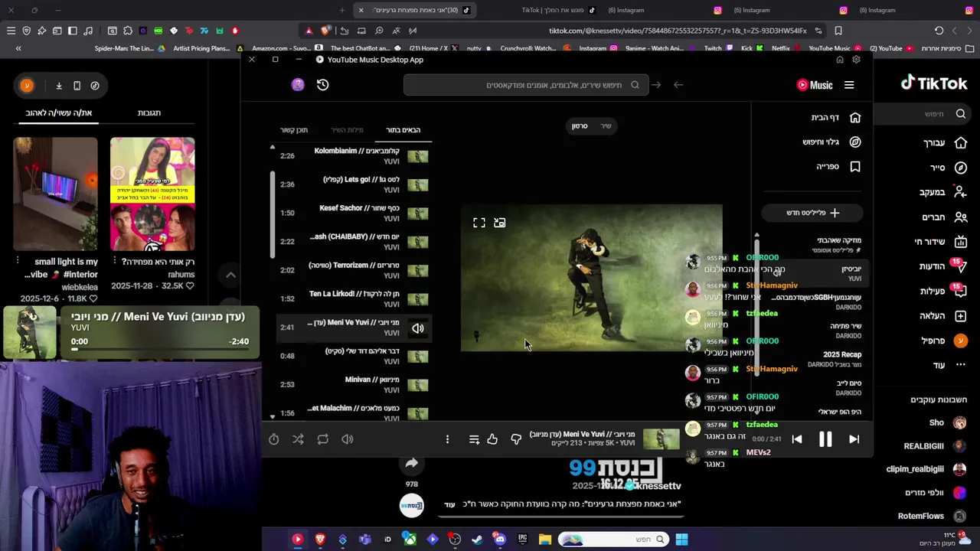Select the שיר toggle above the video
The height and width of the screenshot is (551, 980).
coord(606,126)
